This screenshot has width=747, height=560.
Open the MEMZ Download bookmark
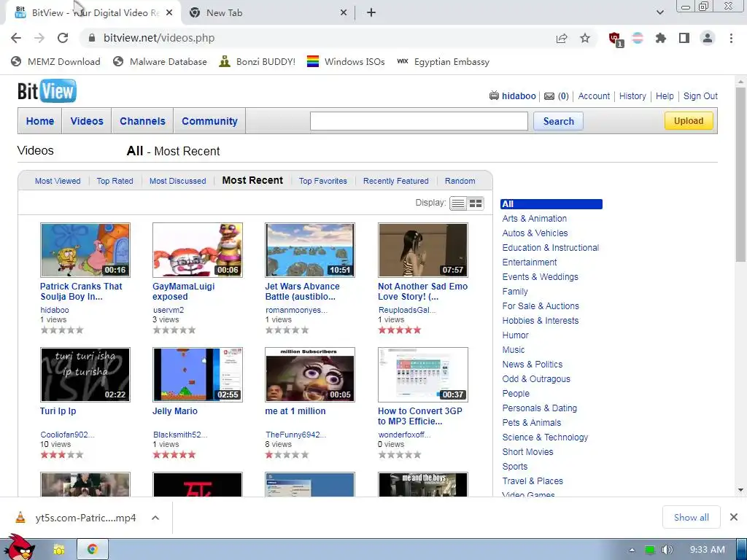coord(55,62)
